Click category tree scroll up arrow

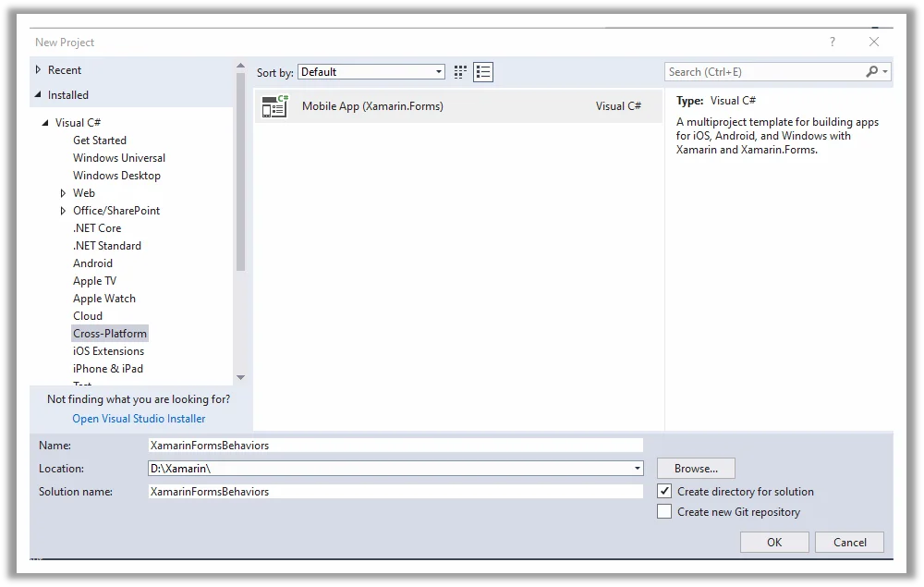[x=240, y=66]
